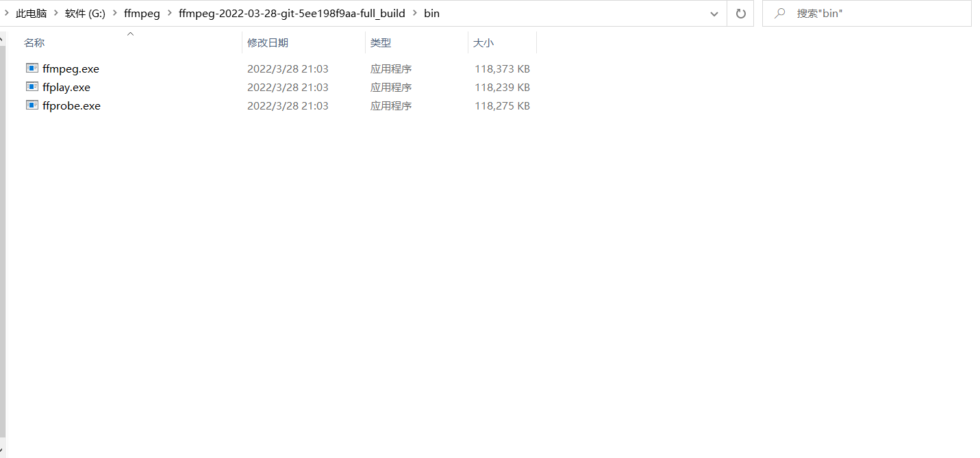Select file name ffplay.exe
The image size is (980, 458).
click(66, 87)
